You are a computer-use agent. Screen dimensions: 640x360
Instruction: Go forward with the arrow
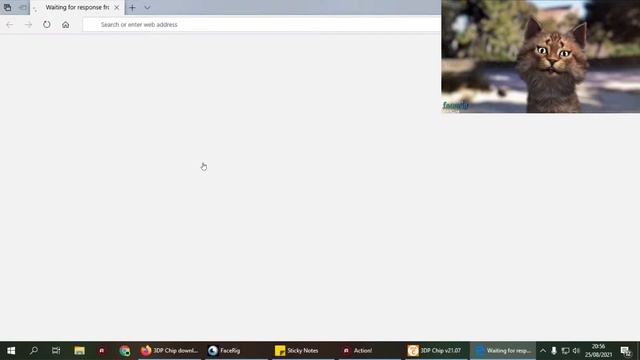pos(28,24)
